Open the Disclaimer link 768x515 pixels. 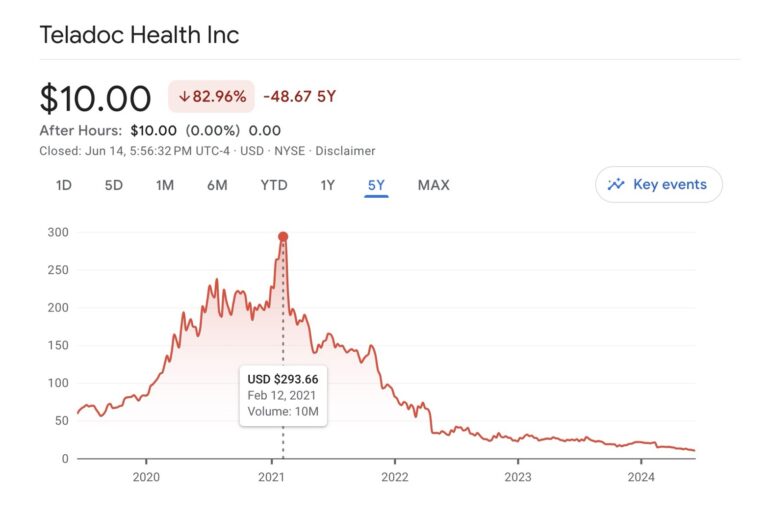346,151
